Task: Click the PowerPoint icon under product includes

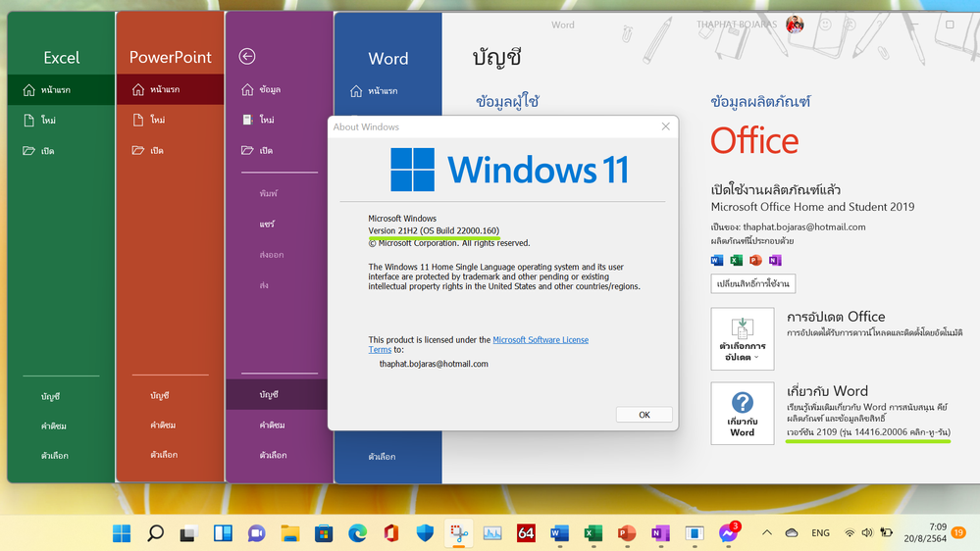Action: point(755,260)
